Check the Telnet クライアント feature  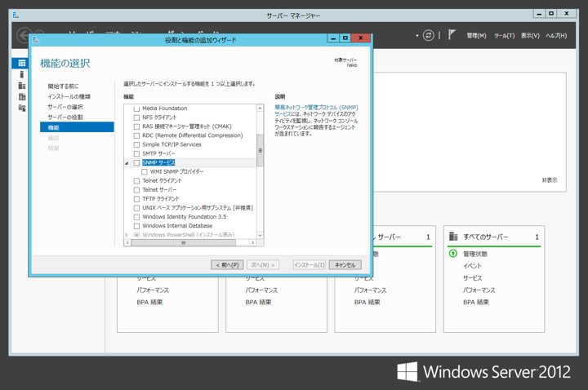click(x=136, y=180)
